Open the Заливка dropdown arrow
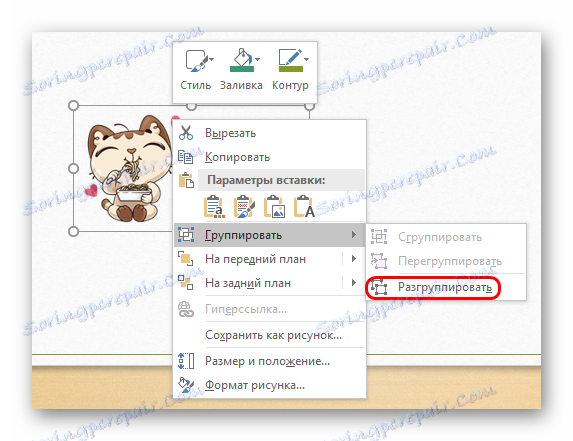Viewport: 573px width, 441px height. pyautogui.click(x=257, y=59)
